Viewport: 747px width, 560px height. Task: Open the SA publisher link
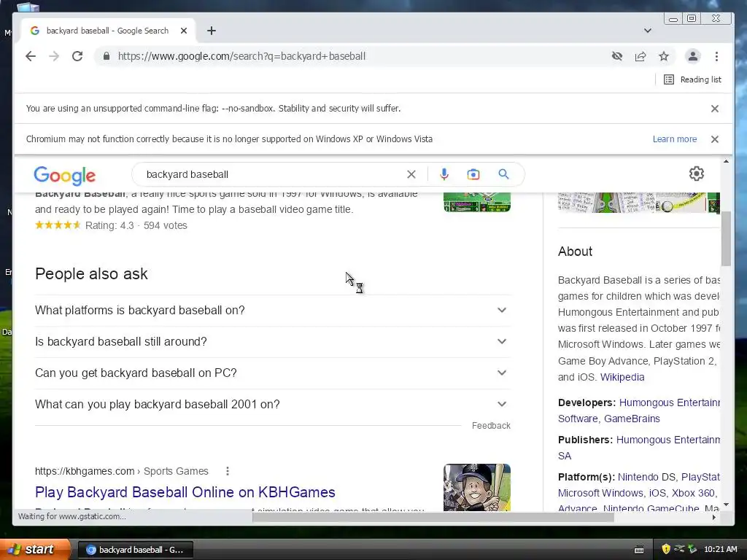pyautogui.click(x=564, y=456)
